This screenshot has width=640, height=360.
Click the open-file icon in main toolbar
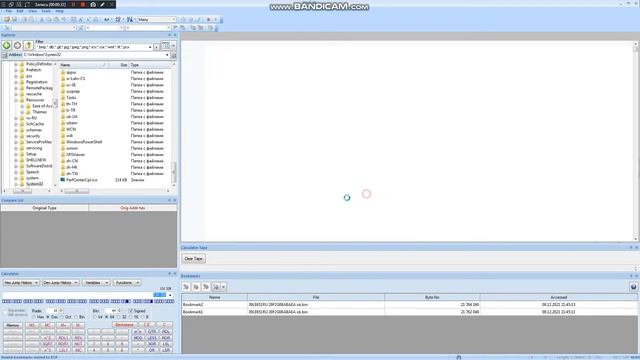click(x=7, y=19)
